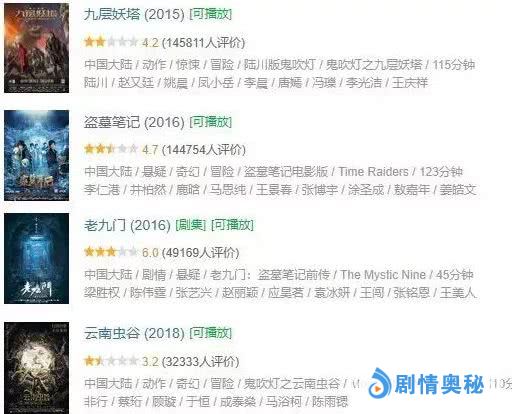Click 可播放 tag next to 盗墓笔记
This screenshot has width=512, height=414.
(211, 122)
